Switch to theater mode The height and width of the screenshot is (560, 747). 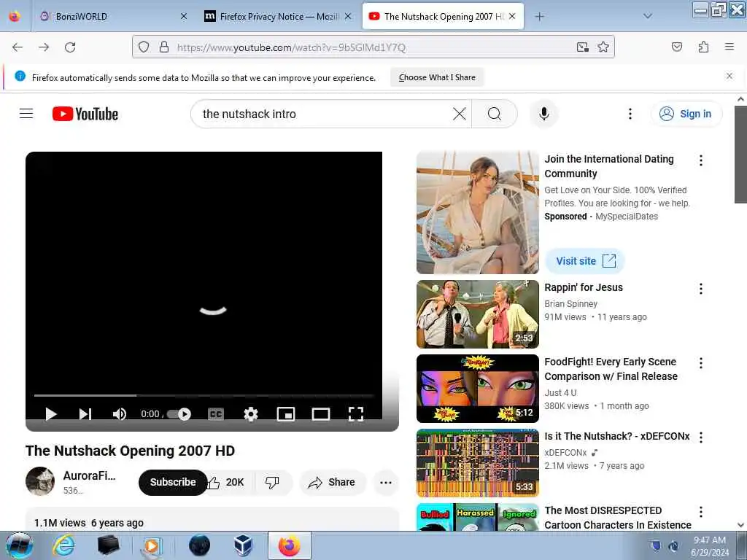coord(321,414)
